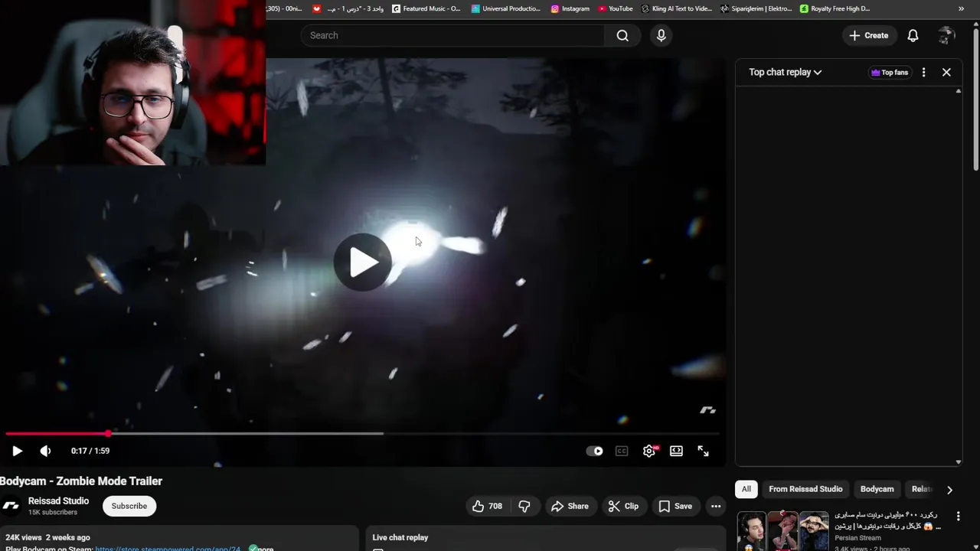Open more actions ellipsis below video
This screenshot has height=551, width=980.
(716, 506)
